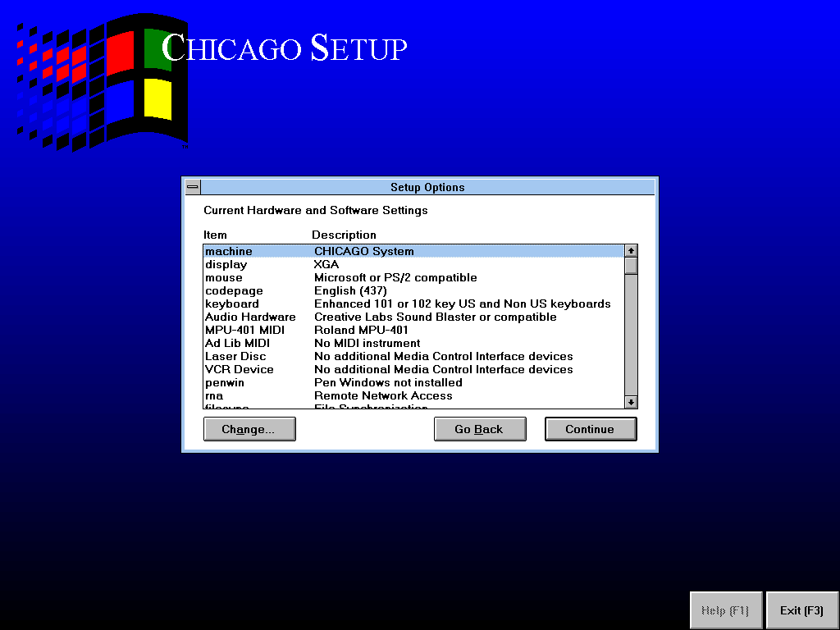
Task: Select the MPU-401 MIDI Roland row
Action: [413, 330]
